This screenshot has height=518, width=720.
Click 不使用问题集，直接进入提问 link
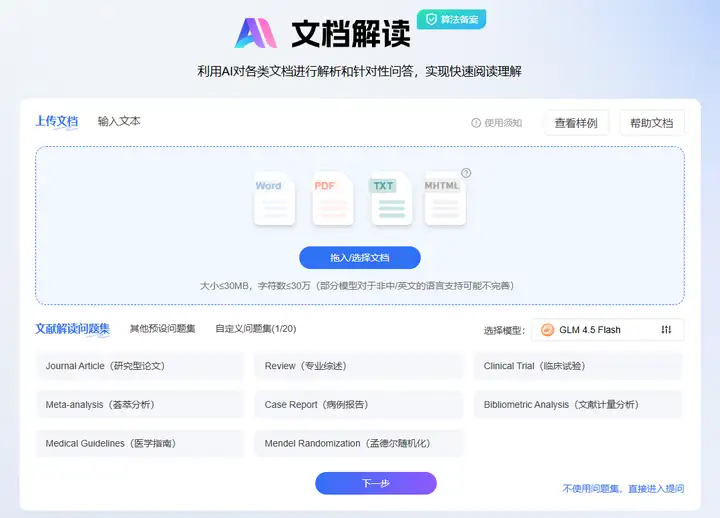click(x=623, y=489)
